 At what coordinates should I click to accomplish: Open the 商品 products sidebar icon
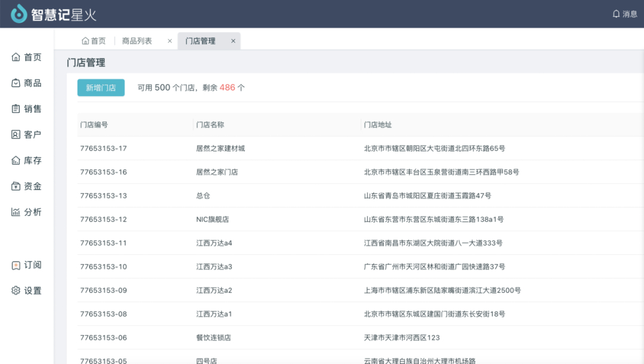16,83
